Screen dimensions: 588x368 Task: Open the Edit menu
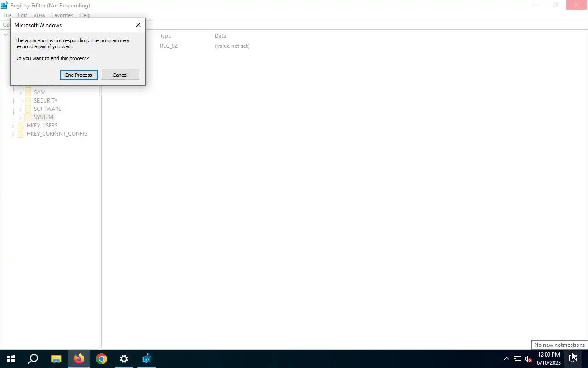tap(23, 15)
